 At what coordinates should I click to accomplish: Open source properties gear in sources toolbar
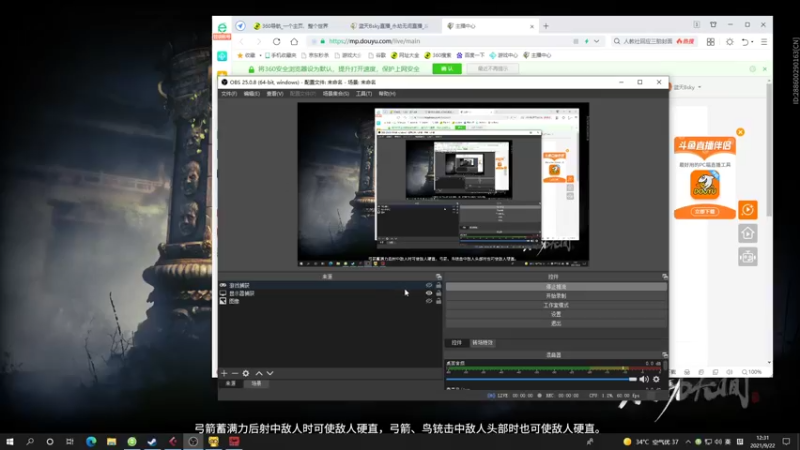tap(246, 373)
